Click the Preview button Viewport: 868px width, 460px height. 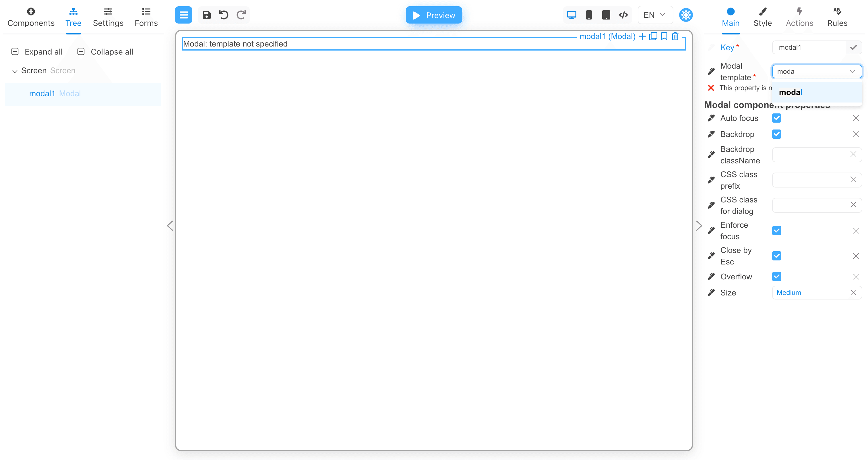(434, 15)
